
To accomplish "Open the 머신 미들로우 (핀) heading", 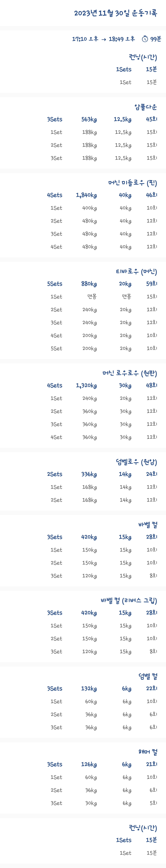I will pyautogui.click(x=132, y=183).
